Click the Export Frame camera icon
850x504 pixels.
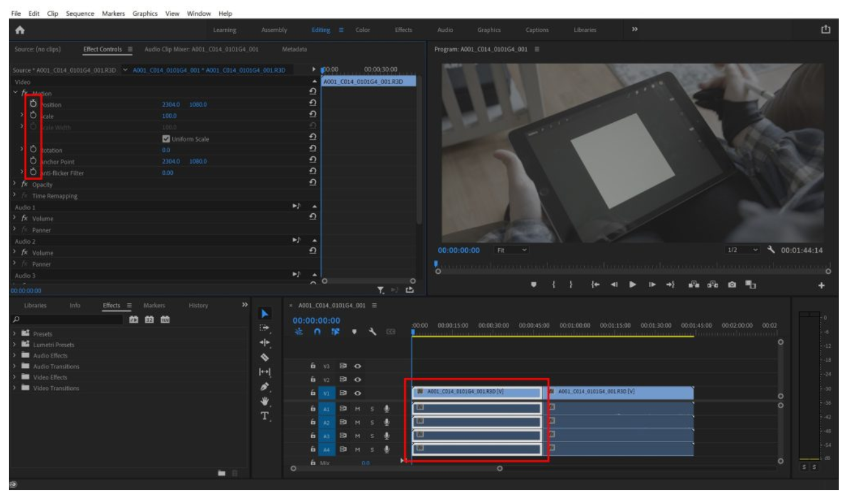pyautogui.click(x=731, y=285)
